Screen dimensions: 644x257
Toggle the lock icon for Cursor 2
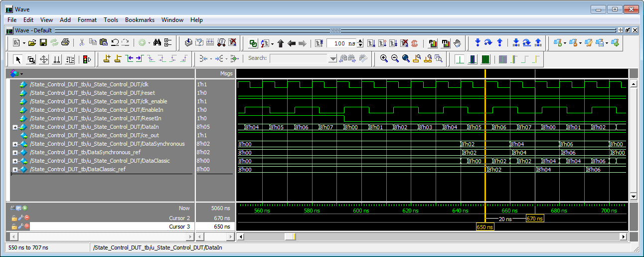pyautogui.click(x=14, y=218)
